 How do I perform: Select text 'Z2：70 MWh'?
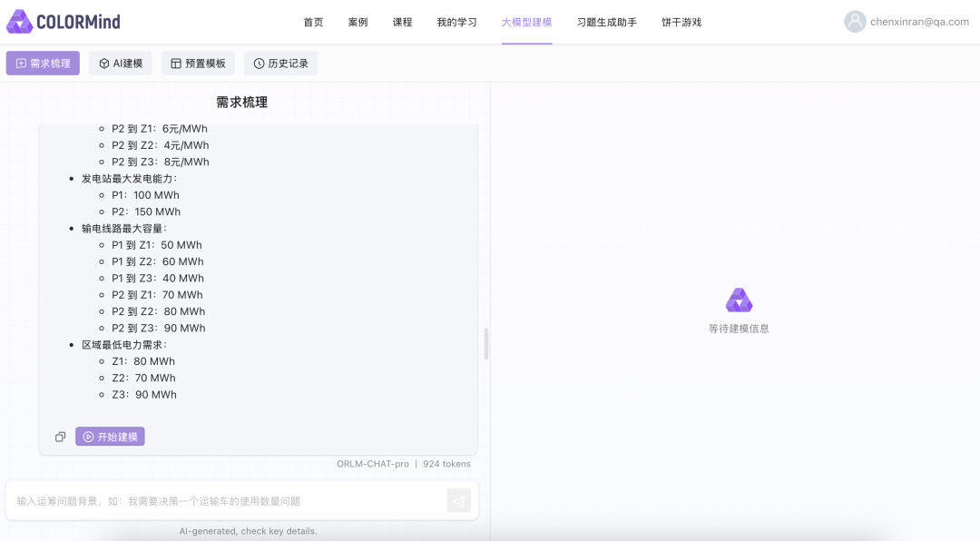(143, 378)
